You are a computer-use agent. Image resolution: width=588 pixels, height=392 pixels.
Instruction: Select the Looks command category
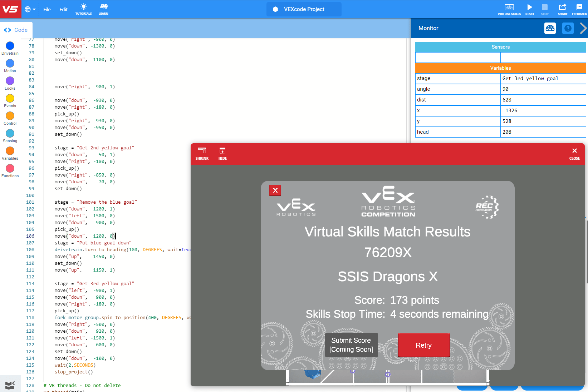point(10,83)
